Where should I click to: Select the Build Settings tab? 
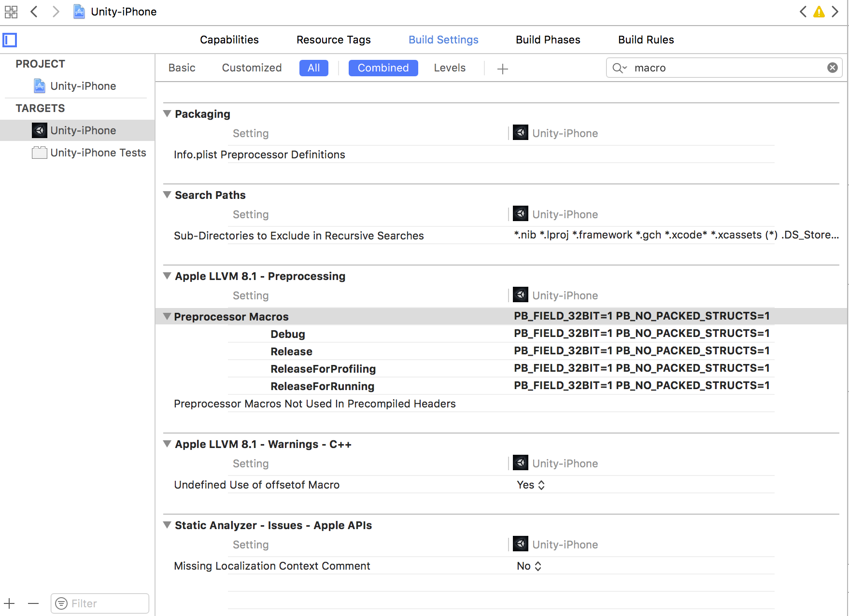click(x=443, y=40)
